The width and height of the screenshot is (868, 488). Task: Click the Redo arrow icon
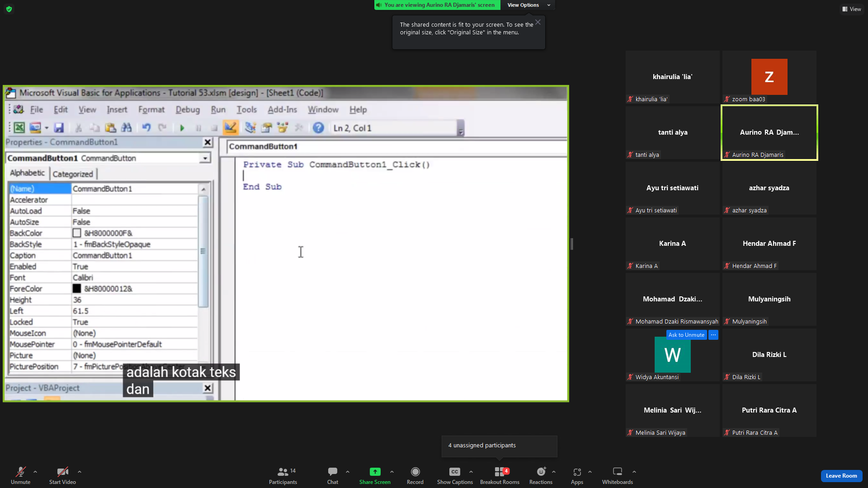(162, 128)
